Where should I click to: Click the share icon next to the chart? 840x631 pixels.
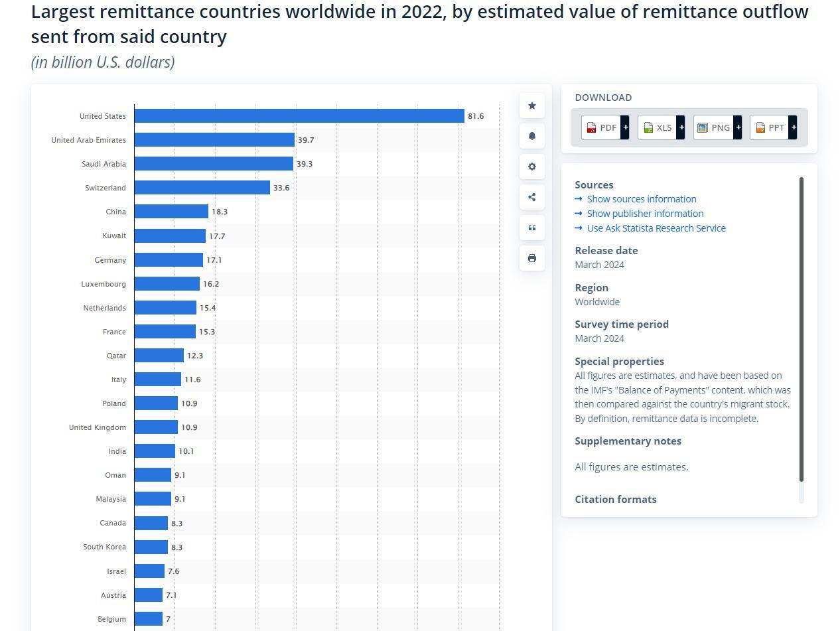[531, 196]
